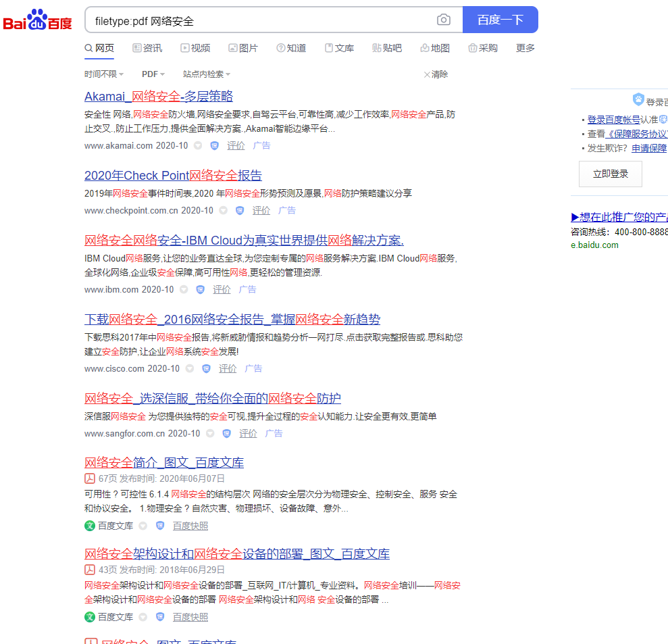Open 《保障服务协议》 link in sidebar

click(x=636, y=134)
